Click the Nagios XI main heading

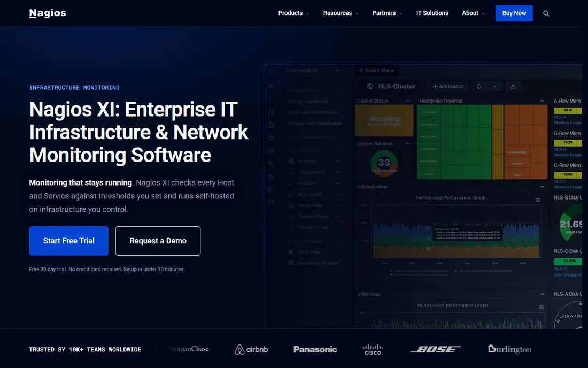point(138,132)
